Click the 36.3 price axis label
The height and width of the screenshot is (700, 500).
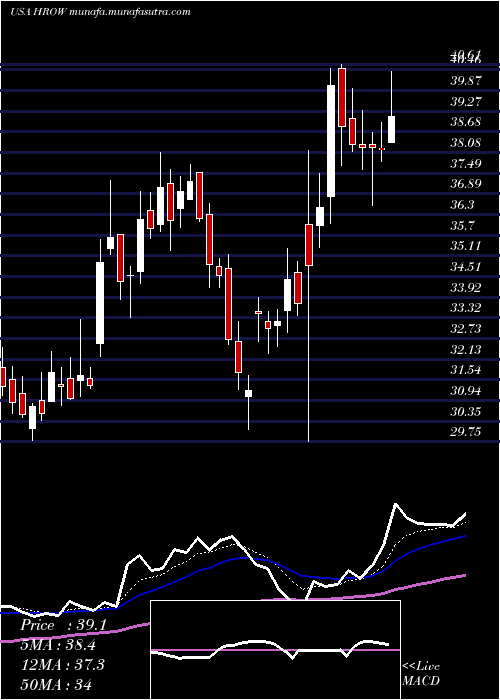pyautogui.click(x=462, y=205)
